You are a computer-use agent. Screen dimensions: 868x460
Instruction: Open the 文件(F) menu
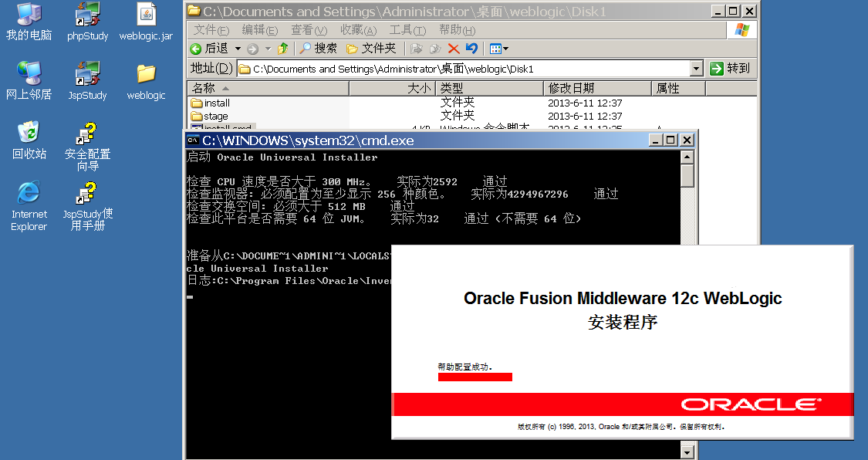click(211, 30)
